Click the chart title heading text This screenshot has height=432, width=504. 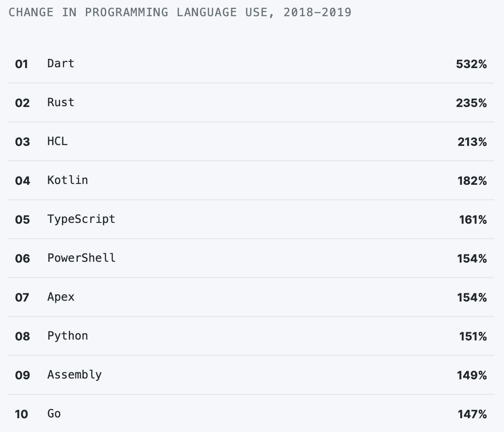pyautogui.click(x=180, y=12)
